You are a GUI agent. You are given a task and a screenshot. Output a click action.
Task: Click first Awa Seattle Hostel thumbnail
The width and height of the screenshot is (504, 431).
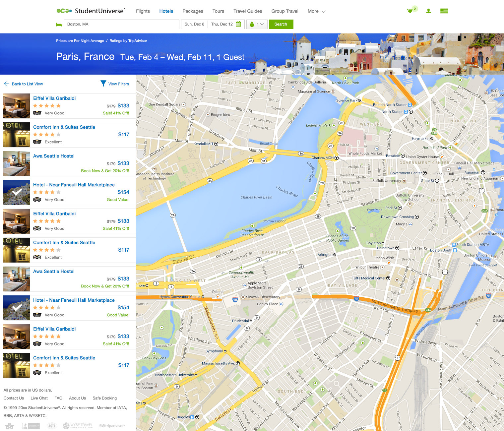[17, 163]
